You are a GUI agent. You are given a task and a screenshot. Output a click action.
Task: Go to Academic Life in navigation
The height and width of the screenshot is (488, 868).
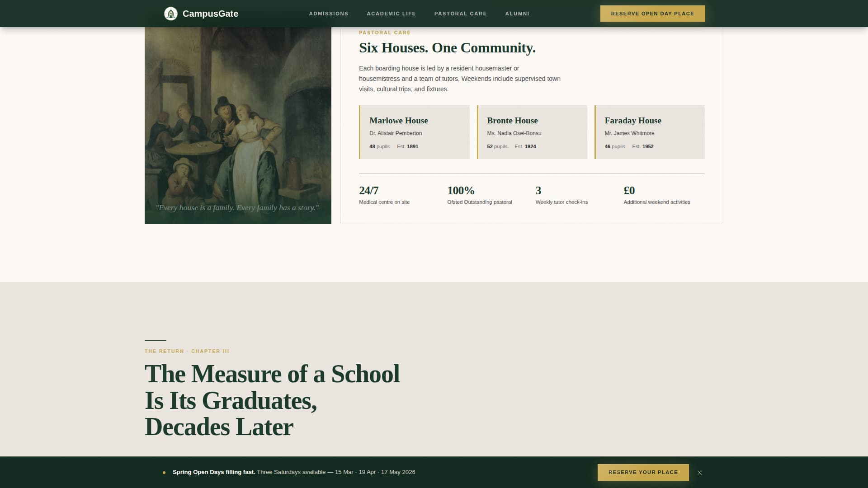[x=392, y=14]
